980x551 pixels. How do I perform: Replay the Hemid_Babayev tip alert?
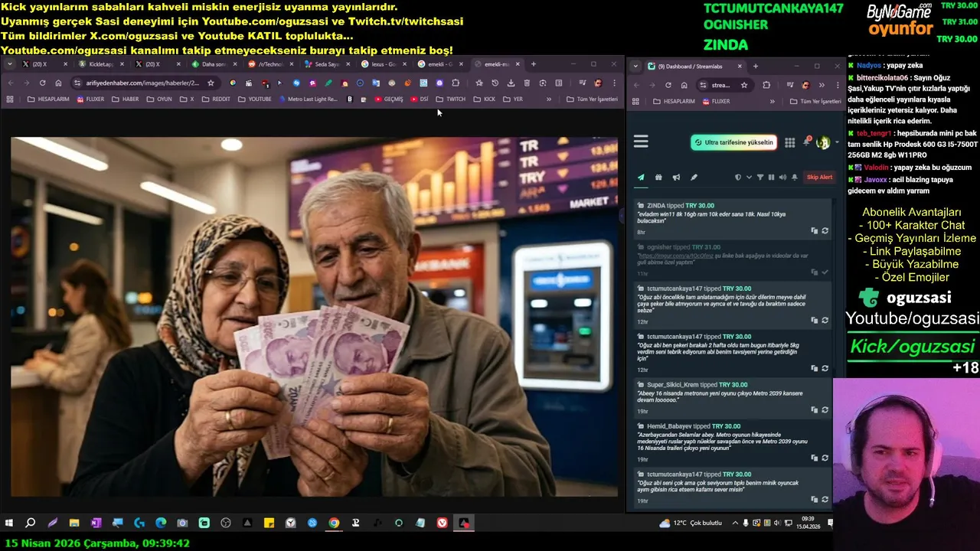click(825, 458)
